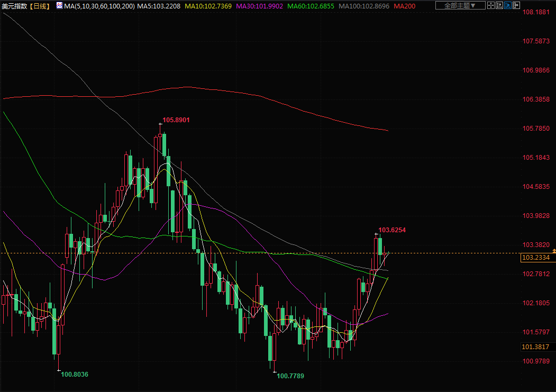556x392 pixels.
Task: Click the rightmost exit-arrow toolbar icon
Action: tap(517, 6)
